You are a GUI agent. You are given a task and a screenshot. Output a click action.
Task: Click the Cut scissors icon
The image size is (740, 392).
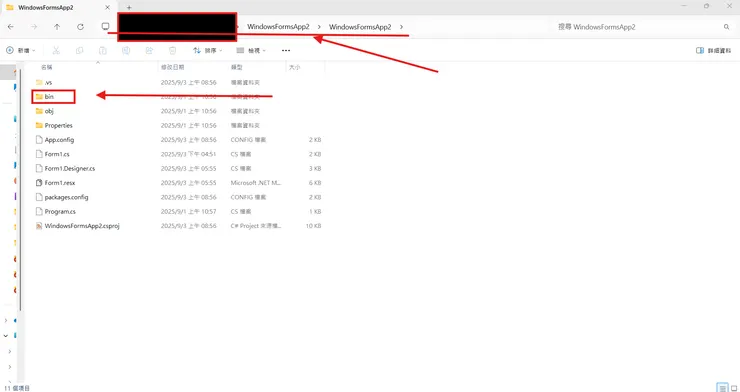[x=56, y=50]
